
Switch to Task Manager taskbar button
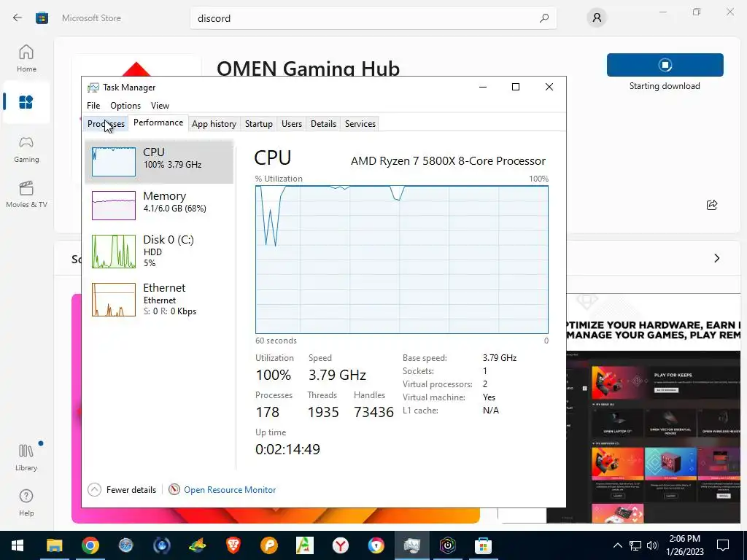click(411, 545)
